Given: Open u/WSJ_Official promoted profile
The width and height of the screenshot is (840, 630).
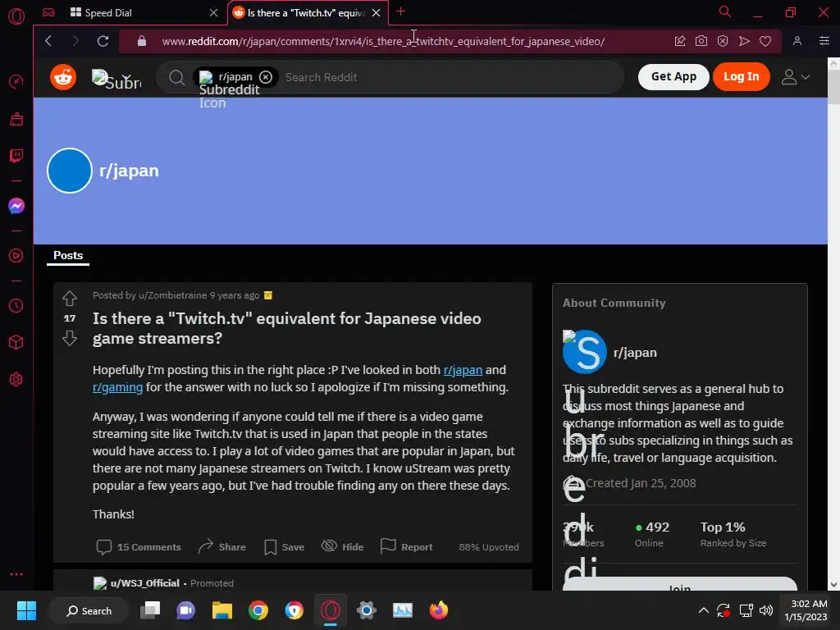Looking at the screenshot, I should pos(144,583).
